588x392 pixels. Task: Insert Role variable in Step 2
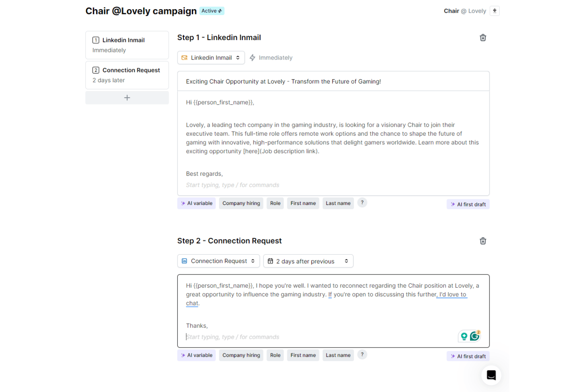click(275, 355)
